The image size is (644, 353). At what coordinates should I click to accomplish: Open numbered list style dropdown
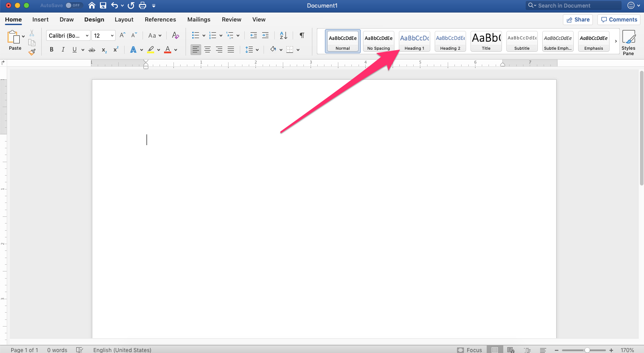pyautogui.click(x=221, y=35)
